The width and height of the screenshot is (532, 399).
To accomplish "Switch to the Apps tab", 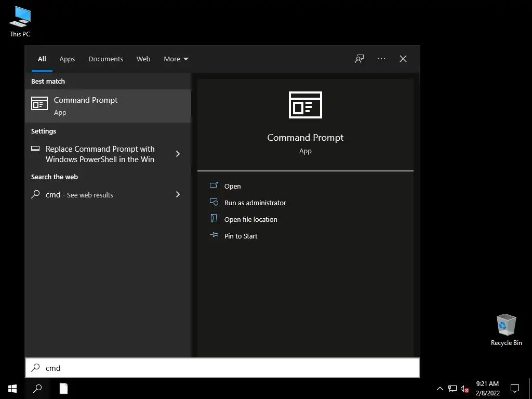I will click(67, 59).
